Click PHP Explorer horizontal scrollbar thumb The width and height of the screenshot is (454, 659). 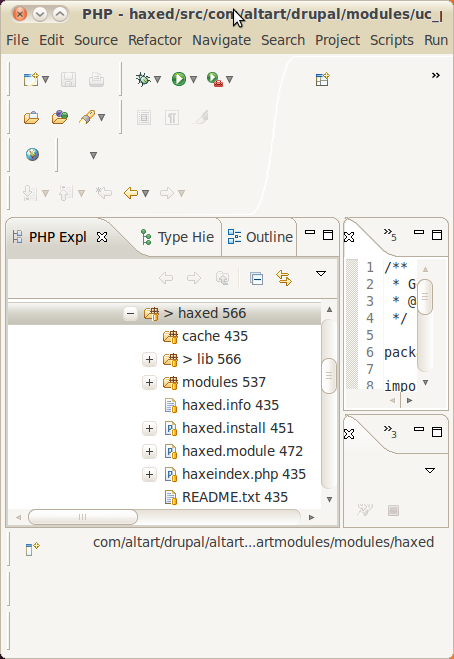83,517
